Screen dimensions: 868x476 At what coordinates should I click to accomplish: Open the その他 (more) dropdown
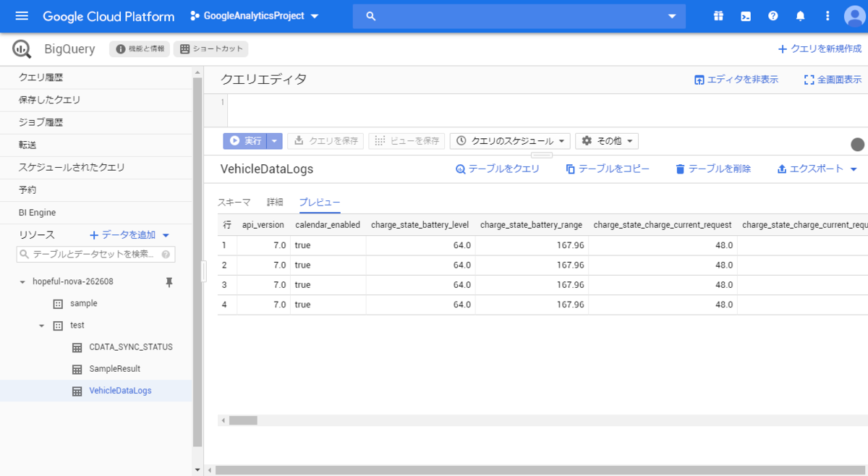tap(607, 141)
